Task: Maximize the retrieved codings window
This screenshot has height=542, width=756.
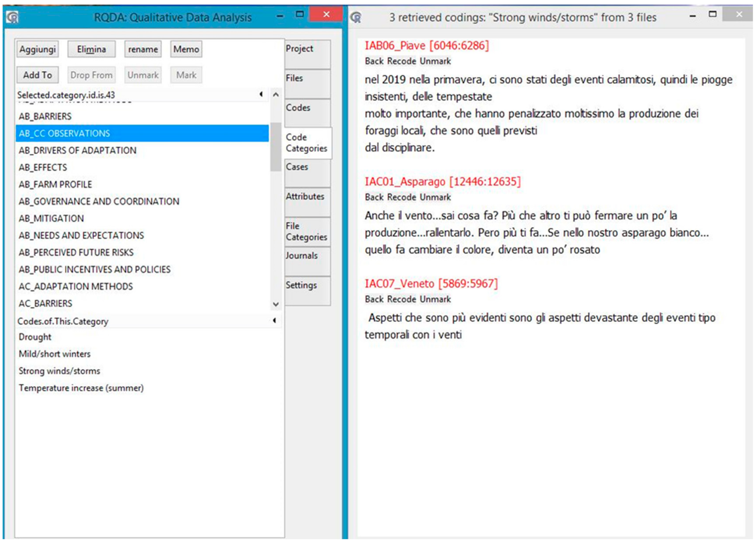Action: point(712,14)
